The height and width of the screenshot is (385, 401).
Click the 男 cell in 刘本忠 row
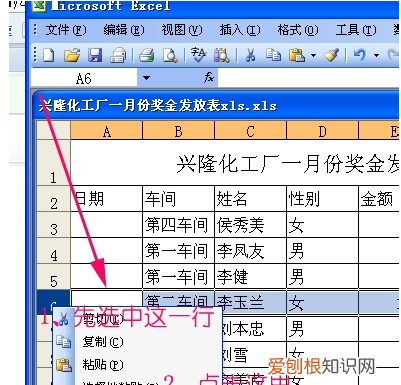[x=323, y=329]
